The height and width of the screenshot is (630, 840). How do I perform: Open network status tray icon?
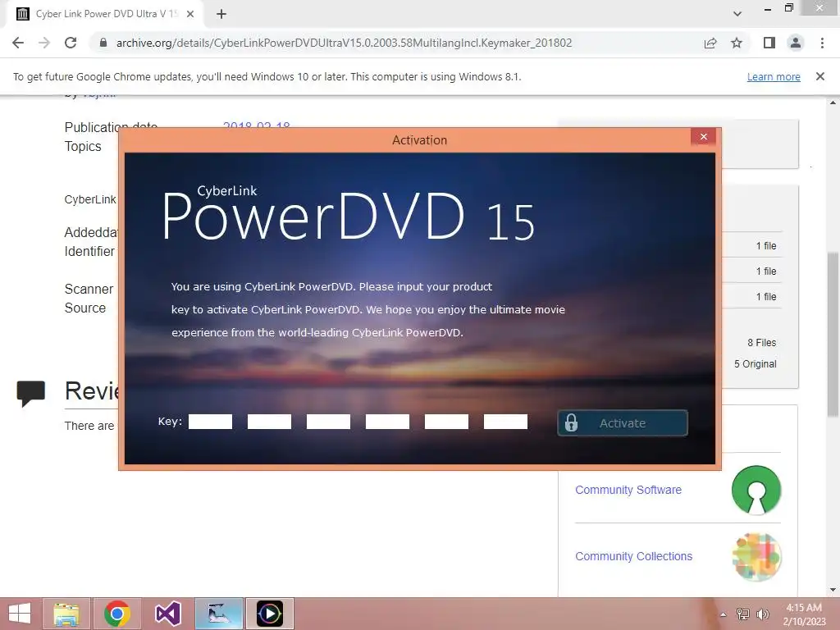743,614
